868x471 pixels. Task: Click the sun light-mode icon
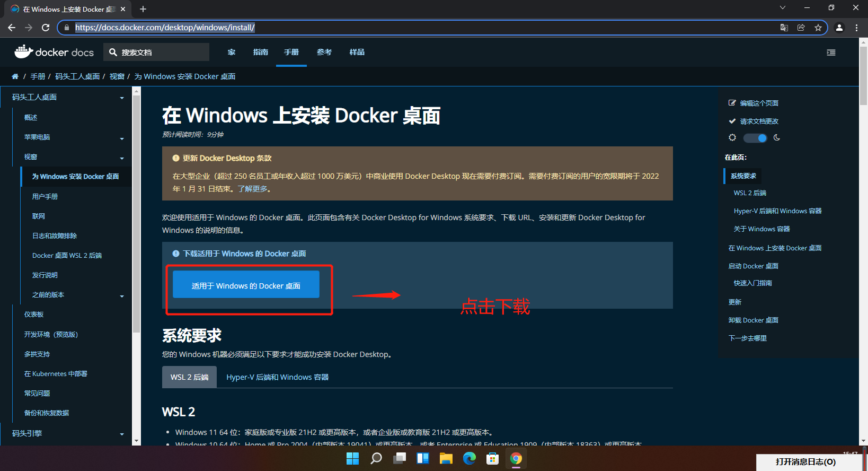pyautogui.click(x=732, y=138)
